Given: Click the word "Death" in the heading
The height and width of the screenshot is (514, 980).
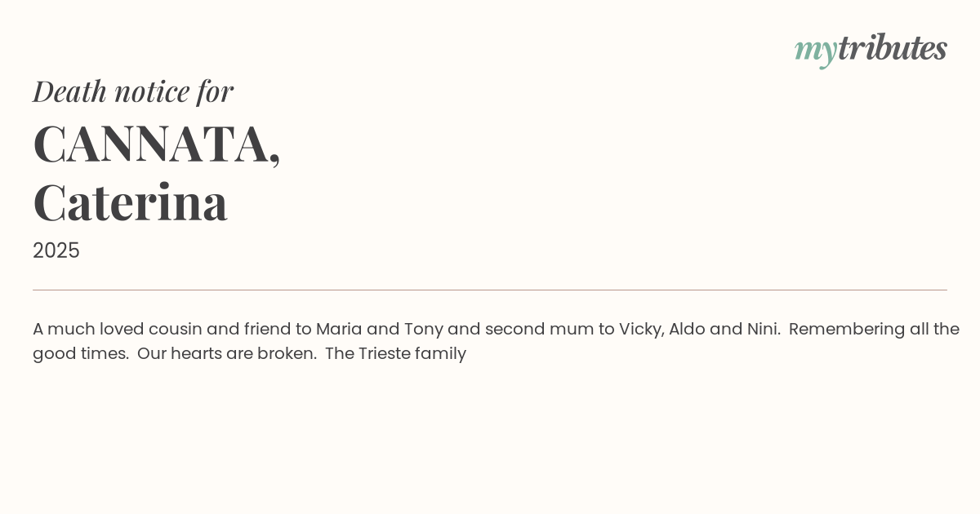Looking at the screenshot, I should 69,91.
